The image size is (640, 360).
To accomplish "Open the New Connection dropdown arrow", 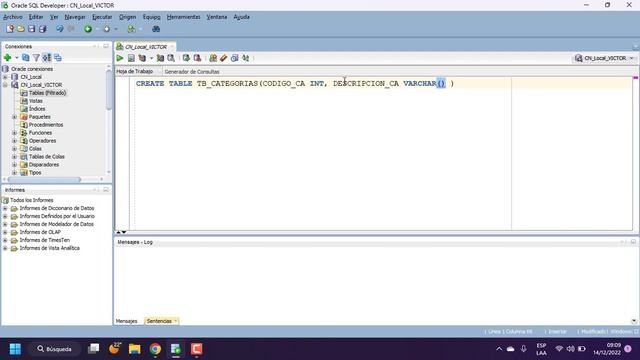I will tap(17, 58).
